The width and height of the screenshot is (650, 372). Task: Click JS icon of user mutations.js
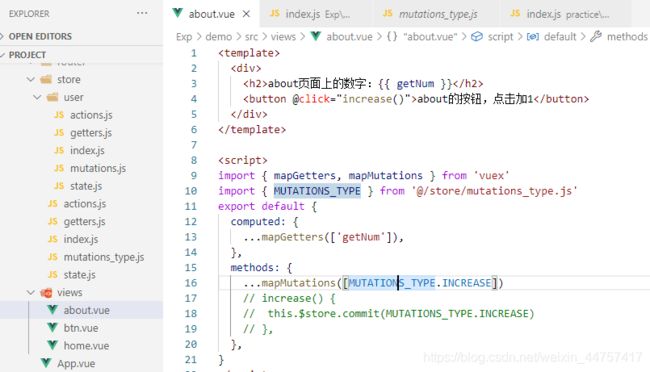pos(59,168)
